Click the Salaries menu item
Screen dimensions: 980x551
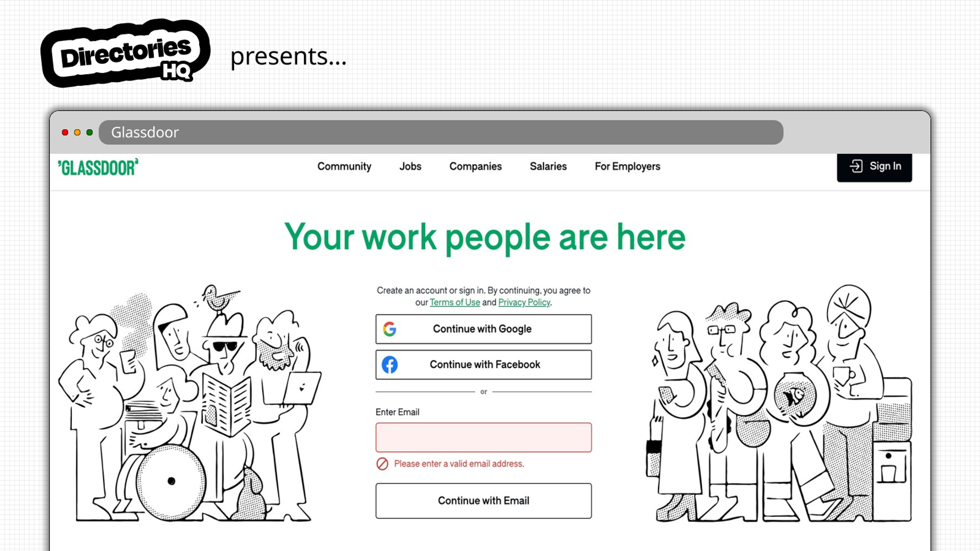548,166
